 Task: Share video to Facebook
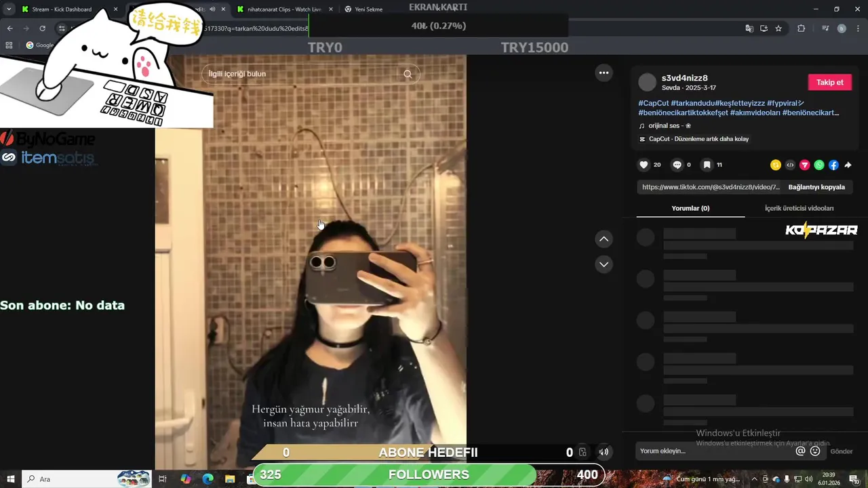[x=833, y=165]
